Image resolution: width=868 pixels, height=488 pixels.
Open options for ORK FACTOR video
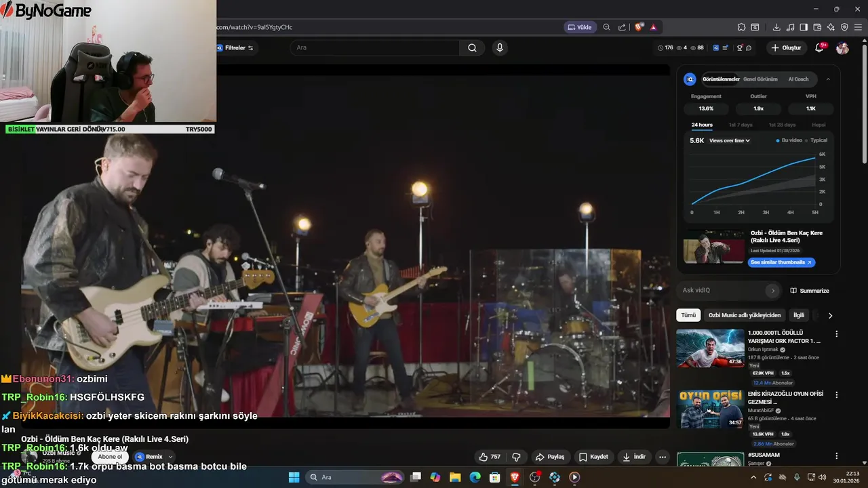pos(837,334)
